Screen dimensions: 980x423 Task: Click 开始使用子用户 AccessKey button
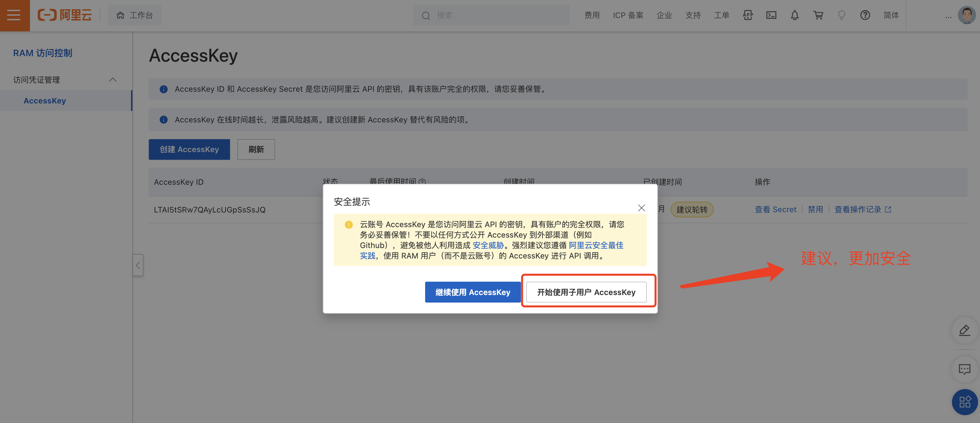[586, 292]
